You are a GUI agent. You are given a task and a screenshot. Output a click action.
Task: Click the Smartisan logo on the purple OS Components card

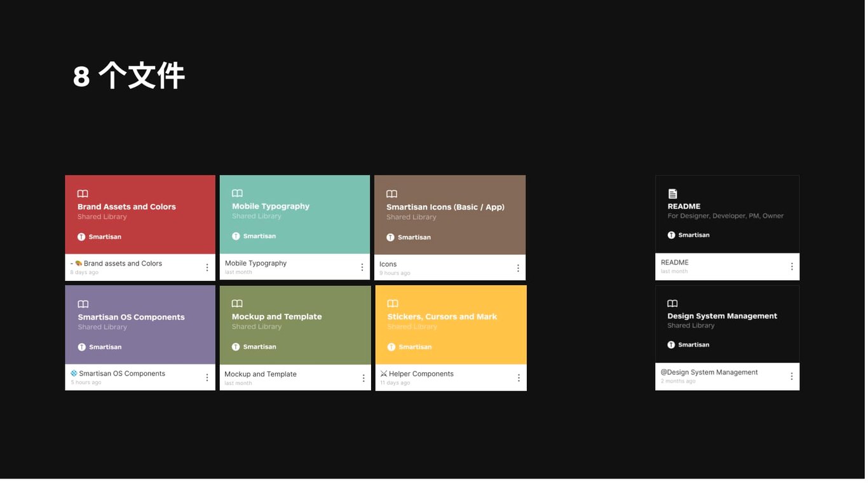coord(82,348)
